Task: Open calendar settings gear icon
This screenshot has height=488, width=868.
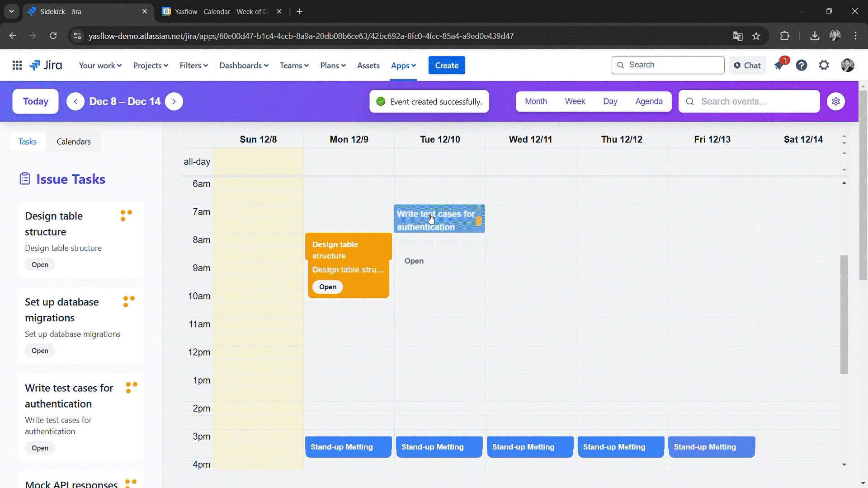Action: (836, 102)
